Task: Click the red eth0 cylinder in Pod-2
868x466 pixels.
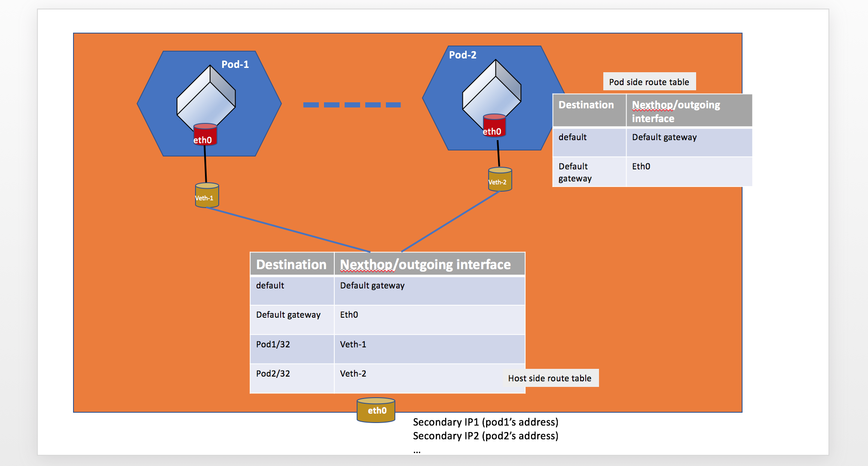Action: (494, 126)
